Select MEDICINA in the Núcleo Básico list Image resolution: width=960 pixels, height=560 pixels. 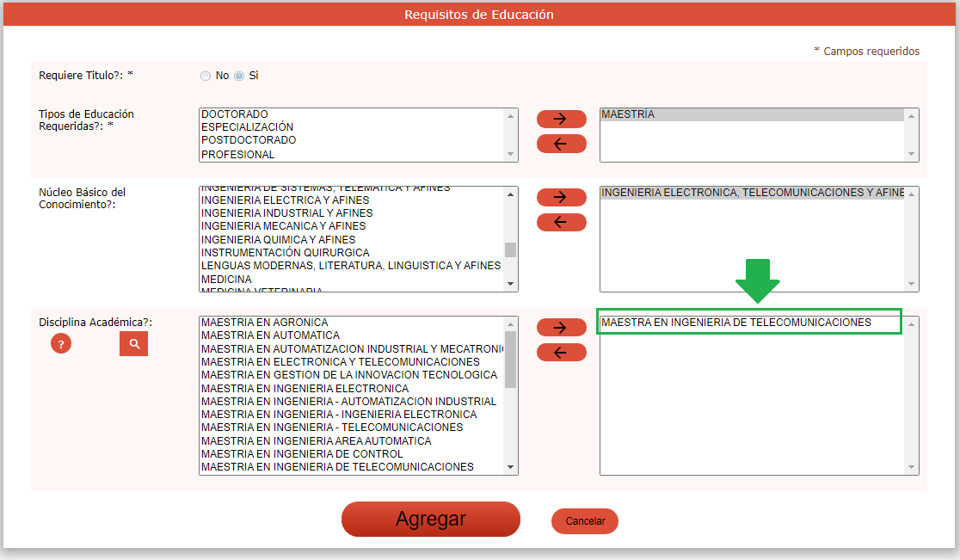[226, 280]
